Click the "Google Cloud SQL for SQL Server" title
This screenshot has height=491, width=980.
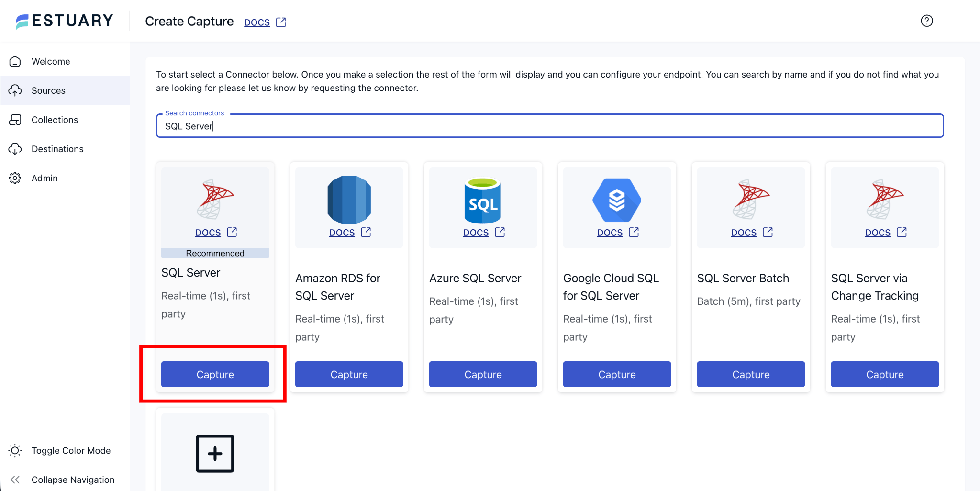611,287
